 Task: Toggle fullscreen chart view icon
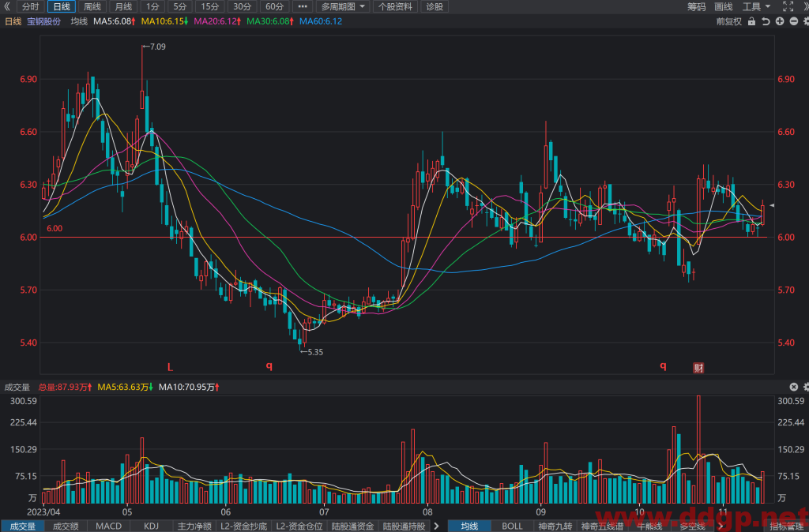coord(788,6)
